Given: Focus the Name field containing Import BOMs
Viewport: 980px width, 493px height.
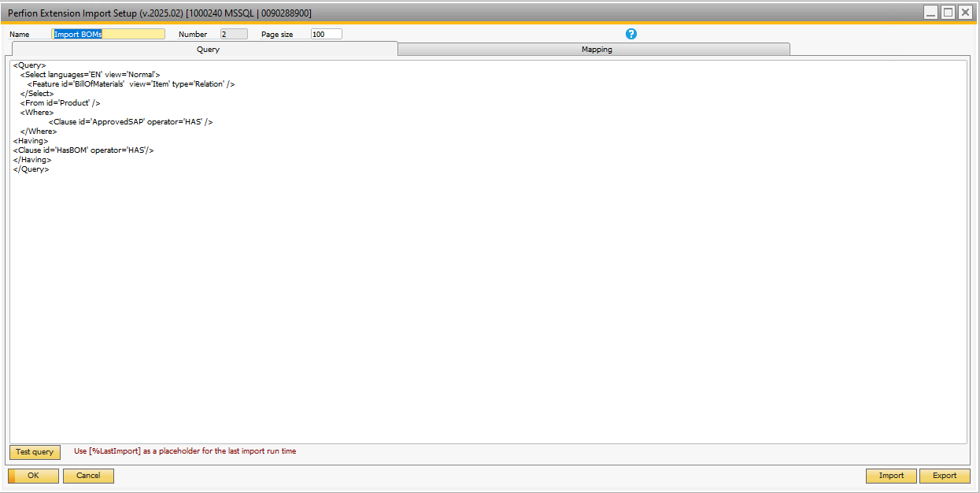Looking at the screenshot, I should pos(109,34).
